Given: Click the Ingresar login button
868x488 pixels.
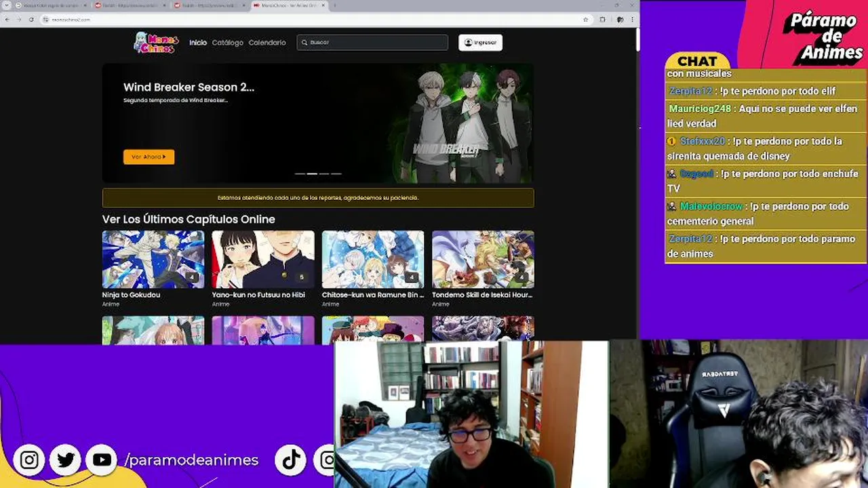Looking at the screenshot, I should pos(480,42).
